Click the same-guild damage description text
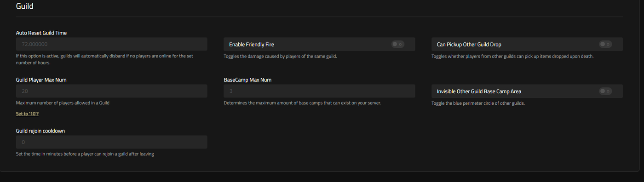 [281, 56]
